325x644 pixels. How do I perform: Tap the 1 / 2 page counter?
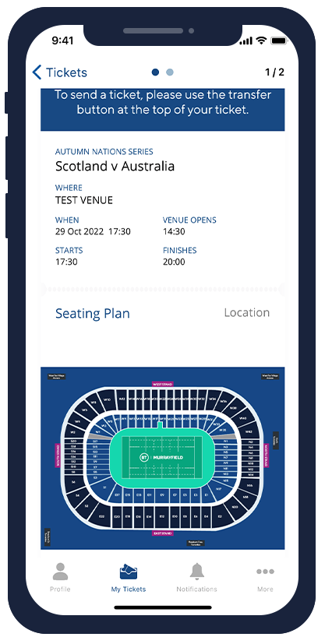pos(274,72)
